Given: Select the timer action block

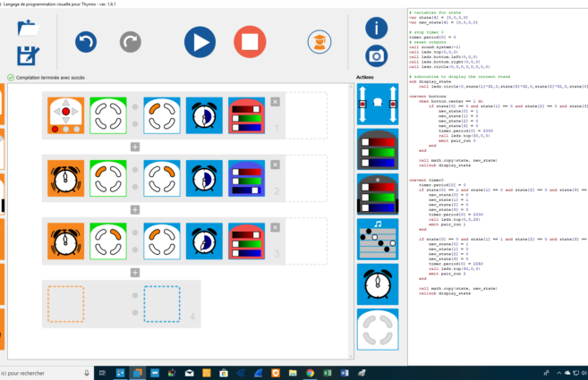Looking at the screenshot, I should (377, 283).
